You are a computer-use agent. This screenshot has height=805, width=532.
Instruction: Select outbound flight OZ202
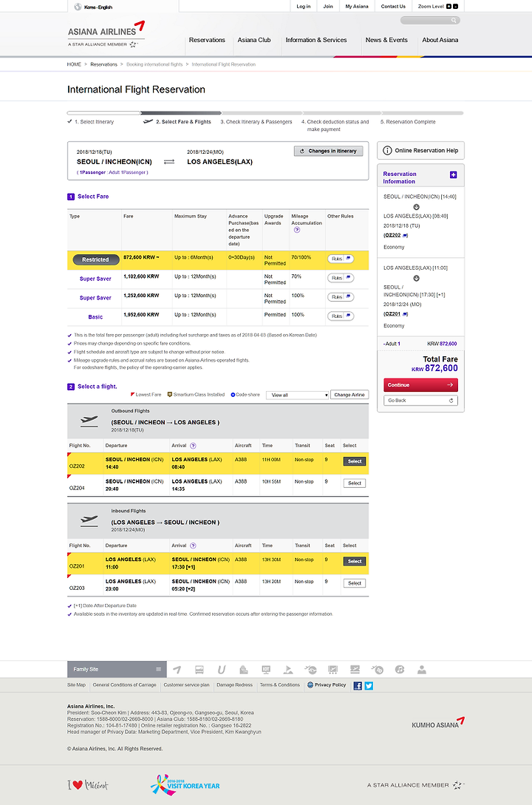pos(355,461)
